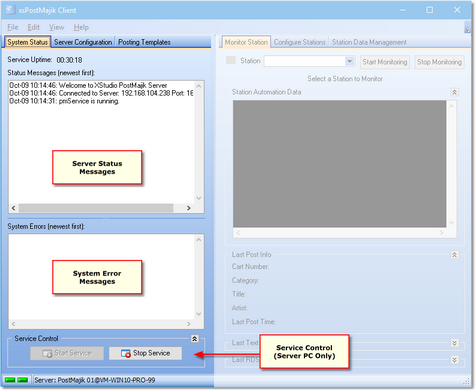Open the Posting Templates tab

[144, 42]
